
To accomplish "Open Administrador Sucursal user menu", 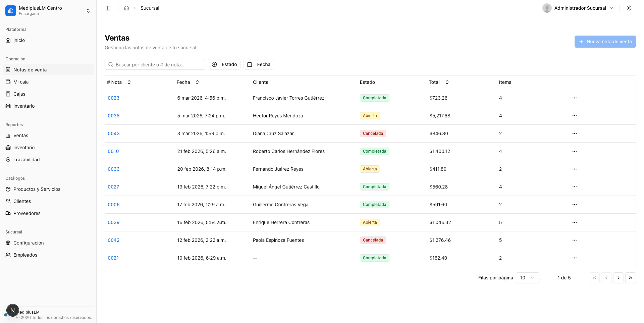I will pyautogui.click(x=578, y=8).
